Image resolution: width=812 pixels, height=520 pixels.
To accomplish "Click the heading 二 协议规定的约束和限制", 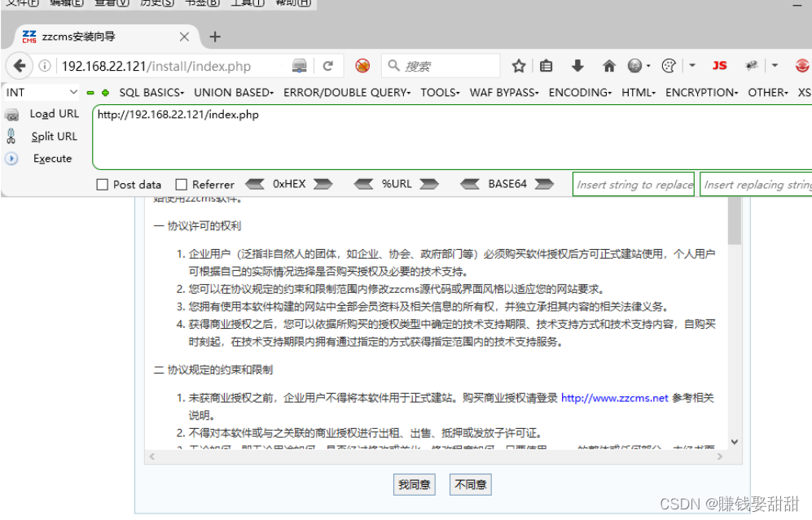I will (x=213, y=370).
